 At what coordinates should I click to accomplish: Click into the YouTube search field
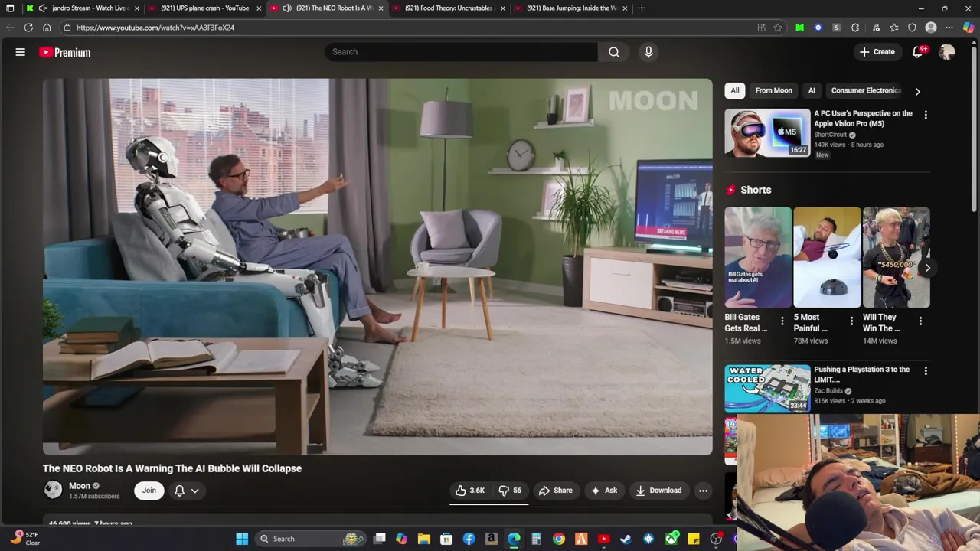tap(461, 52)
